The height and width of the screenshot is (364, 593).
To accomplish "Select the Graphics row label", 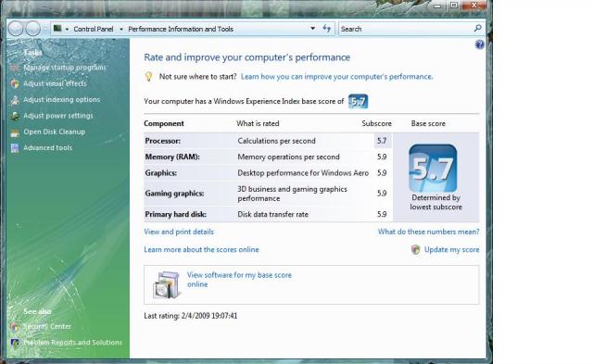I will click(160, 173).
